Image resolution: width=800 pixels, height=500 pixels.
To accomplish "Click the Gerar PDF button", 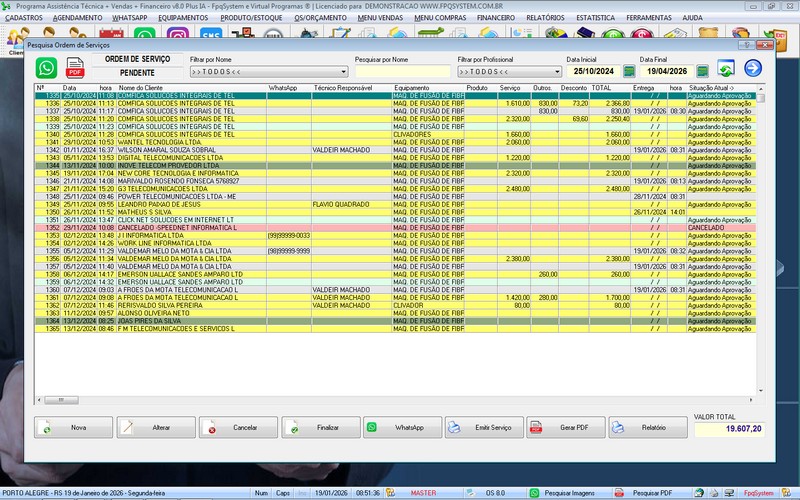I will point(566,428).
